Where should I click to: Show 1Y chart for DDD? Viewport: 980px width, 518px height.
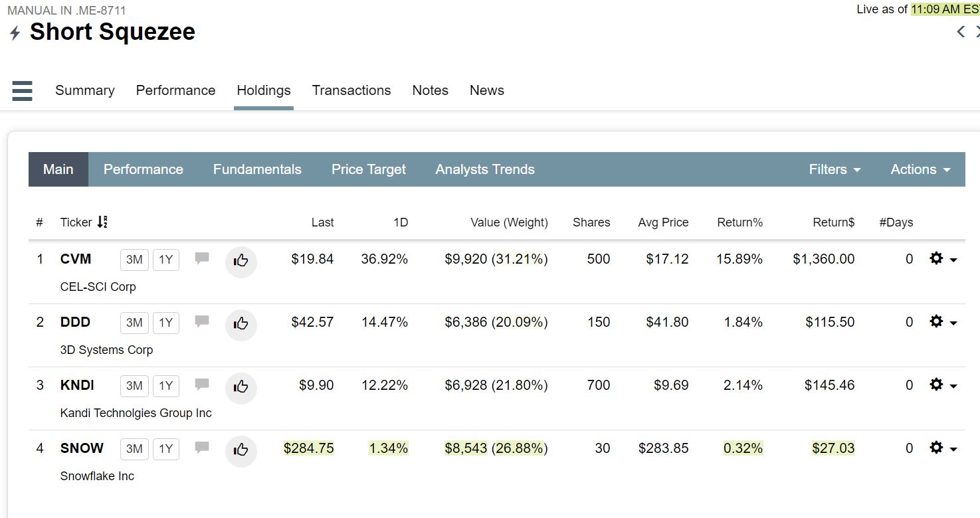166,323
